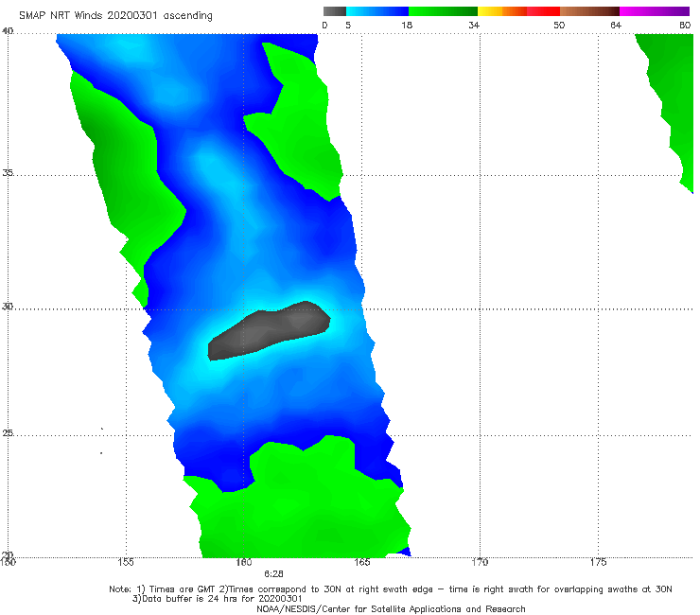Viewport: 700px width, 615px height.
Task: Click the green 18-34 knot colorbar segment
Action: (x=443, y=11)
